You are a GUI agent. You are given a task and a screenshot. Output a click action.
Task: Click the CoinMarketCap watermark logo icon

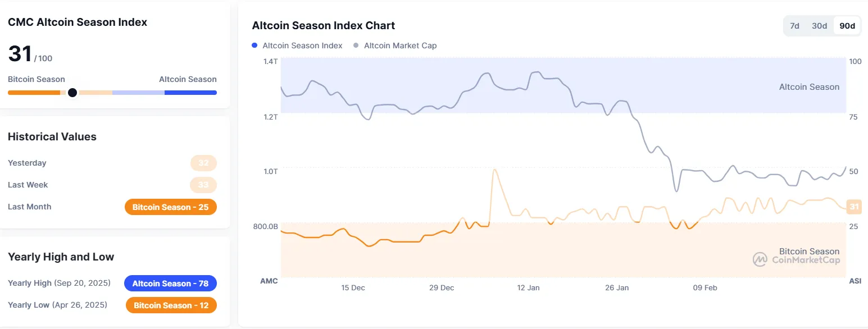(x=760, y=259)
